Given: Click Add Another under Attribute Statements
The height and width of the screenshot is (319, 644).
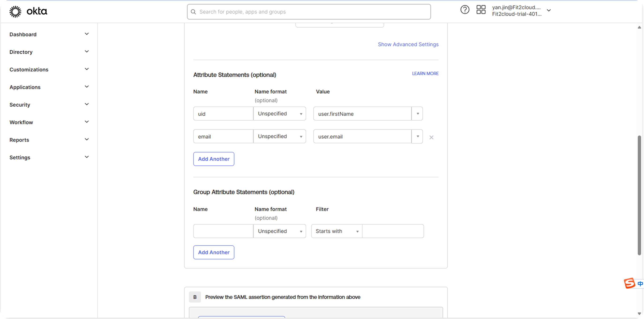Looking at the screenshot, I should click(x=213, y=159).
